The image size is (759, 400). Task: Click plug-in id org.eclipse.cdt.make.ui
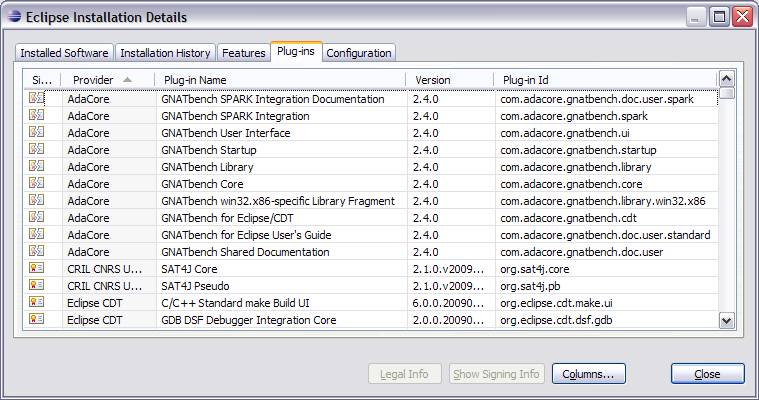tap(556, 303)
